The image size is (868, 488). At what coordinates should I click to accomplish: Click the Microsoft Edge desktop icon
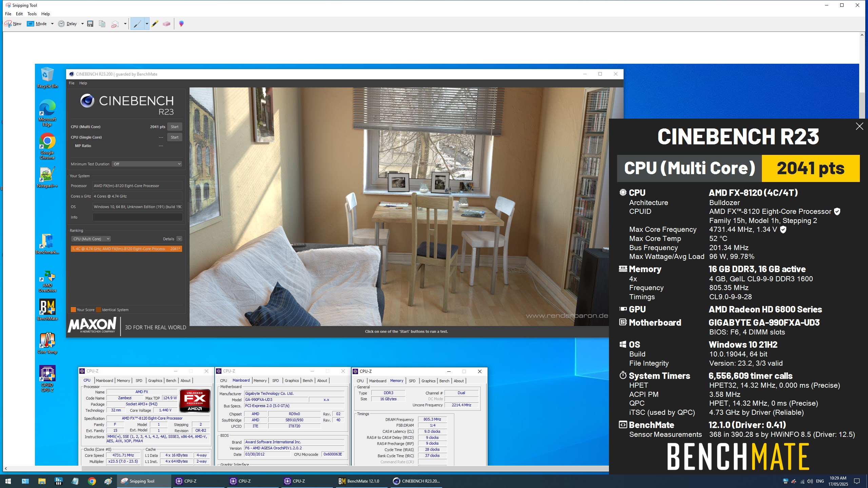47,113
